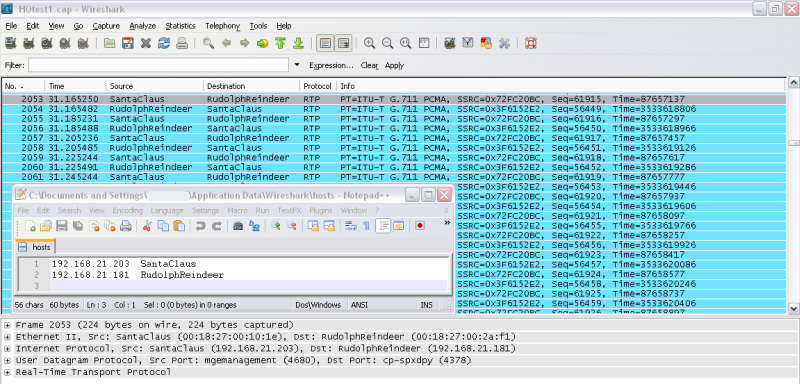Screen dimensions: 800x384
Task: Open the coloring rules editor
Action: click(486, 43)
